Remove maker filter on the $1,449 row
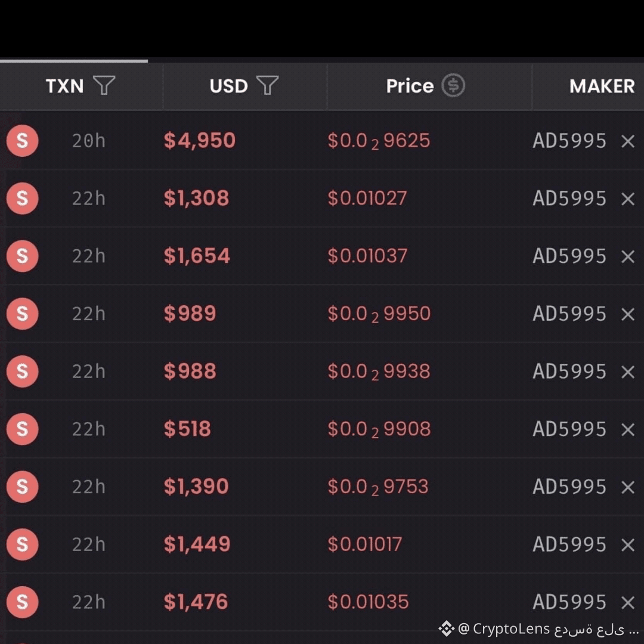644x644 pixels. pyautogui.click(x=627, y=545)
